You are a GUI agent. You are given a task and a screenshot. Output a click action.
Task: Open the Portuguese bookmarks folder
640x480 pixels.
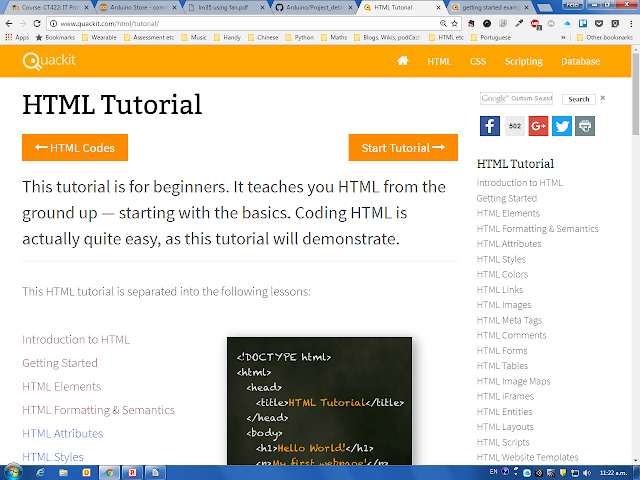click(x=491, y=38)
